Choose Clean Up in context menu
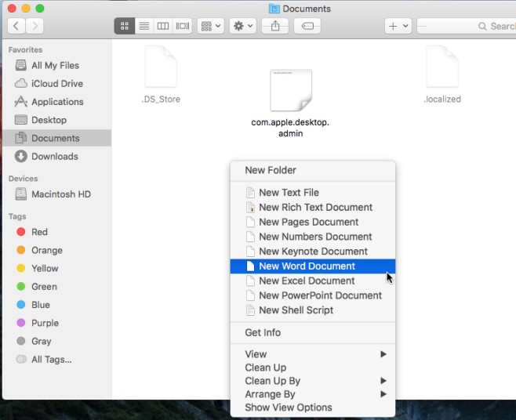 [x=313, y=367]
